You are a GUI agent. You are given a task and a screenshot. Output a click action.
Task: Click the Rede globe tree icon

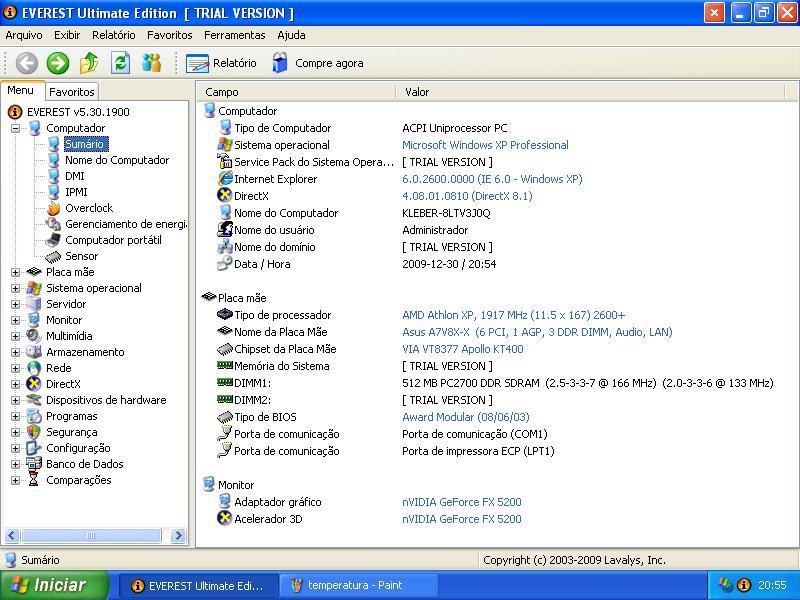[34, 368]
